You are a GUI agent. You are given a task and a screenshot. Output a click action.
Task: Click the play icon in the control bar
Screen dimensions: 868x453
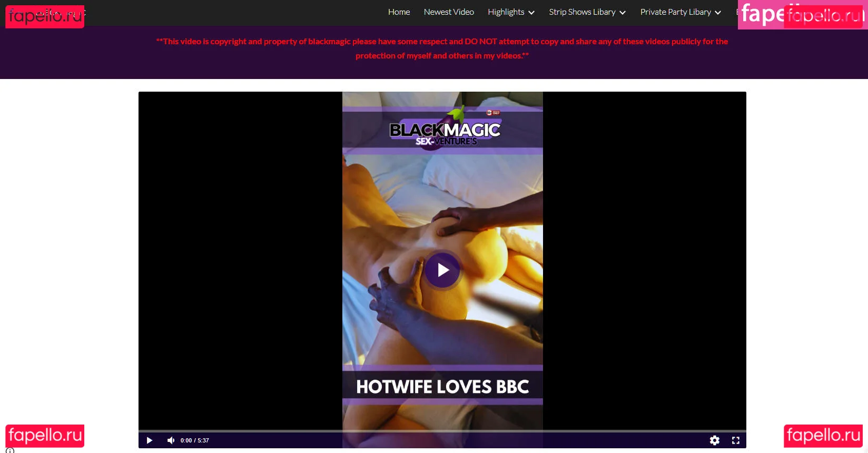click(x=150, y=440)
